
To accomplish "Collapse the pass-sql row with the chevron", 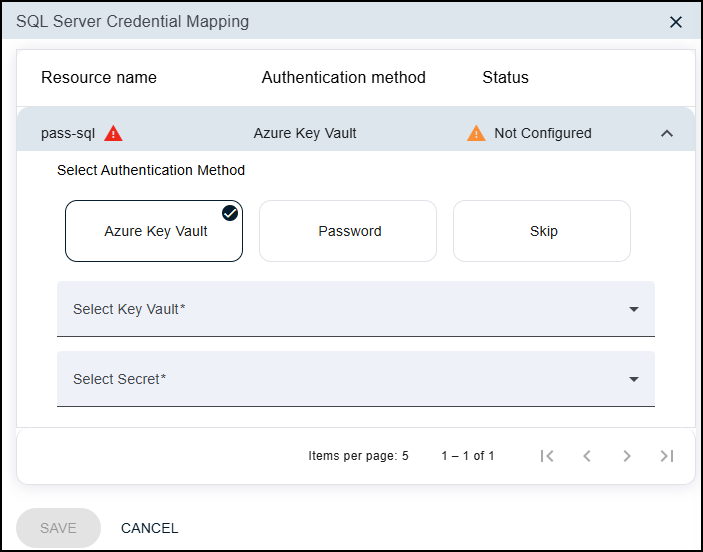I will [667, 133].
